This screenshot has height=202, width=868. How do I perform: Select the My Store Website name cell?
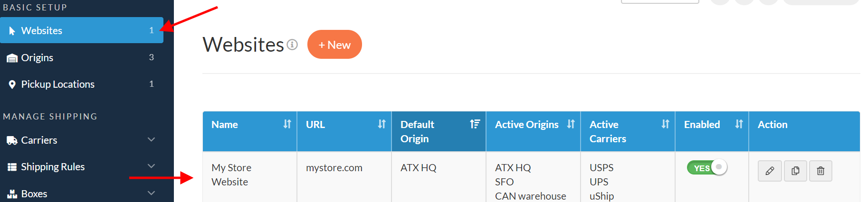click(x=231, y=174)
